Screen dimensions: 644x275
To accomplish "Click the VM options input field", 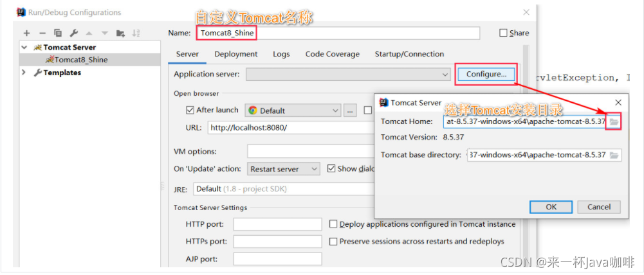I will (x=311, y=152).
